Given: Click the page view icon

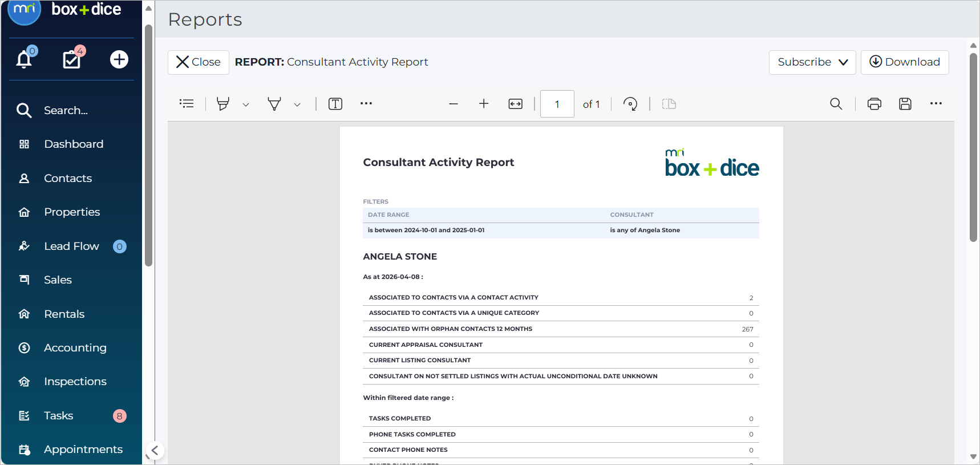Looking at the screenshot, I should point(669,104).
